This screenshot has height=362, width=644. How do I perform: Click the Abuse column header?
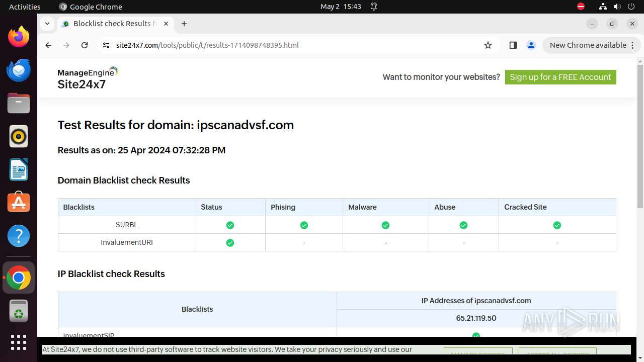(x=463, y=207)
